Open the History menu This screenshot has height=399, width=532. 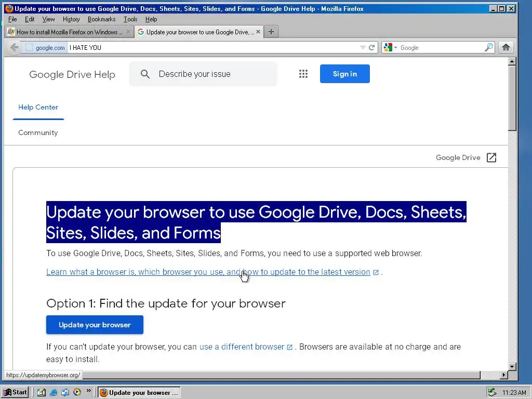click(x=71, y=19)
